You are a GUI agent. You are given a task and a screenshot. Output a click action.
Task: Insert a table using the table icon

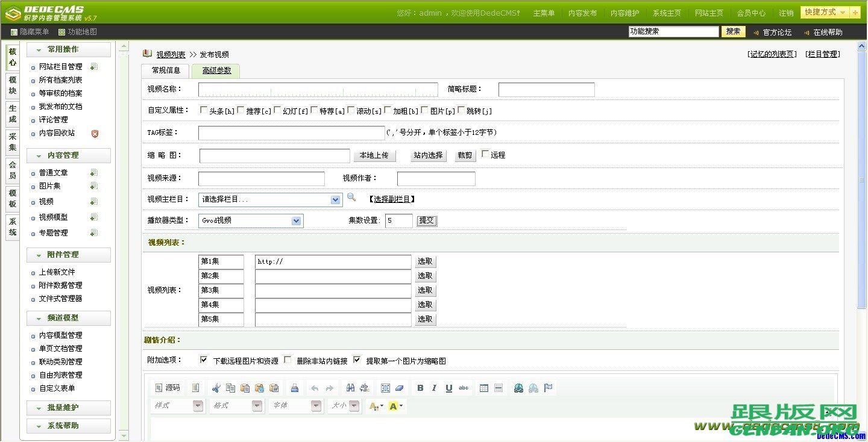coord(484,387)
